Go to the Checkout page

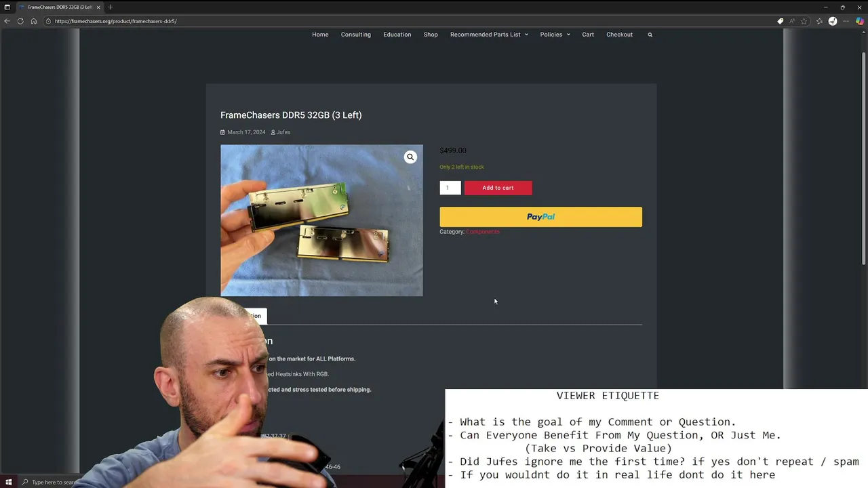click(x=620, y=35)
